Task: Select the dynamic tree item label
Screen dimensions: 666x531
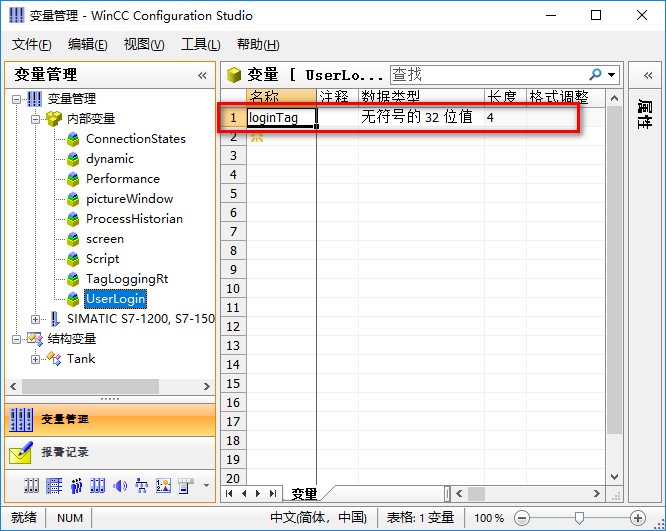Action: 110,159
